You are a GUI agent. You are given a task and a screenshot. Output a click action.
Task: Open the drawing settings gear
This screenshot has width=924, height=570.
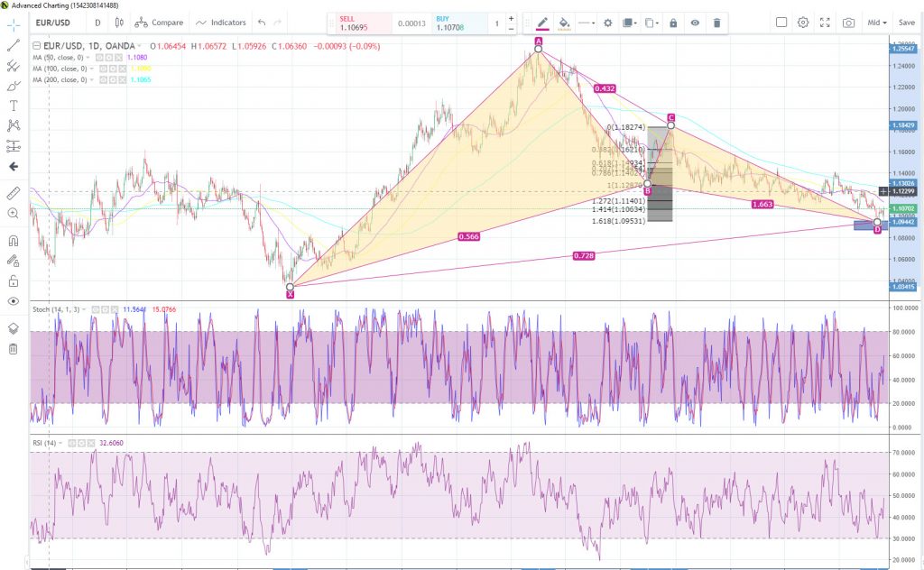point(607,23)
